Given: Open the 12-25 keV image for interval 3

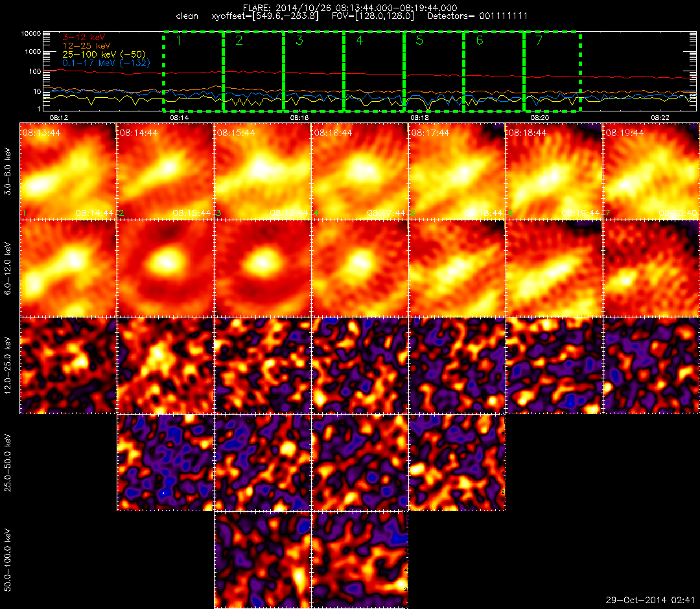Looking at the screenshot, I should [x=262, y=365].
